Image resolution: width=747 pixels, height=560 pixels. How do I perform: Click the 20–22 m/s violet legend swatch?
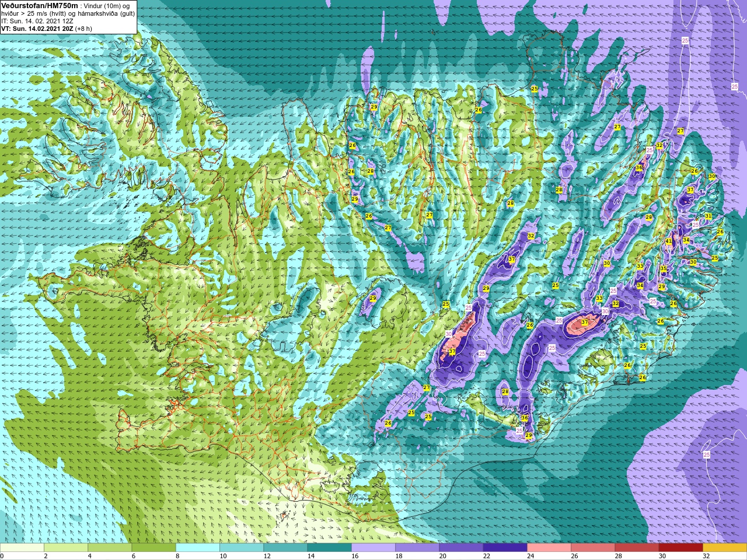[461, 548]
